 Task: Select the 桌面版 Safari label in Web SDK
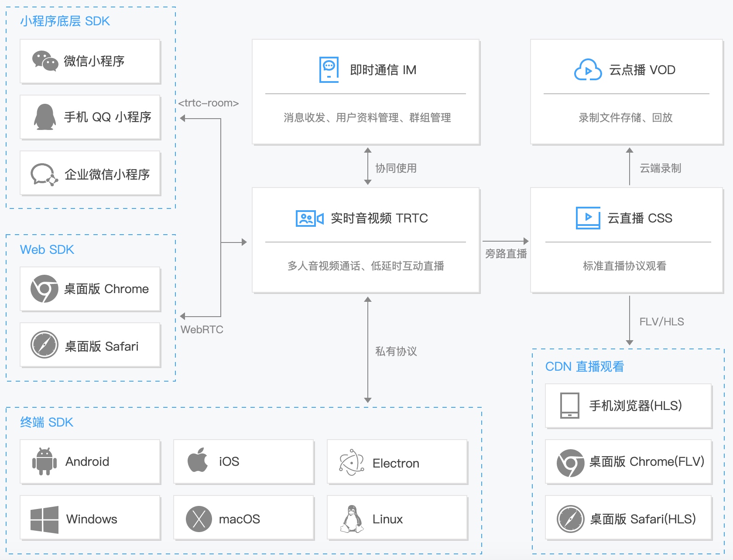102,346
